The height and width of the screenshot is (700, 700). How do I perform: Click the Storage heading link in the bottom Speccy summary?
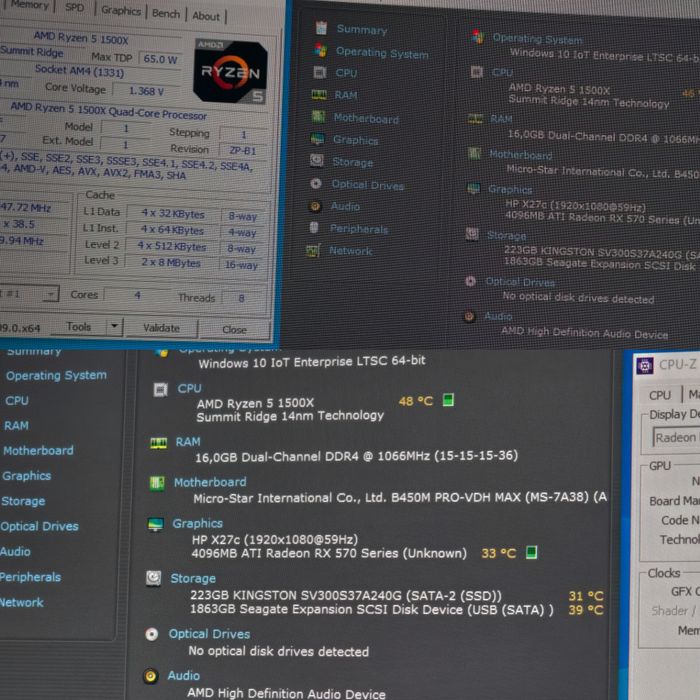[x=193, y=579]
